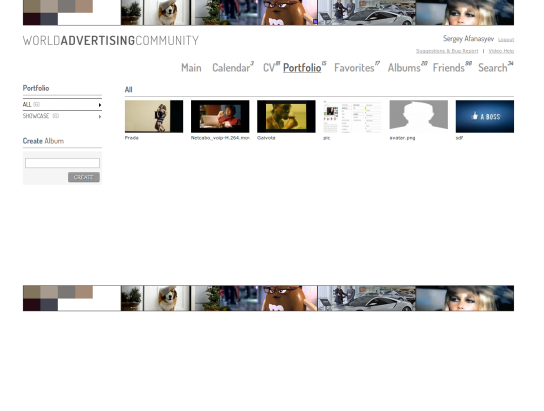Viewport: 544px width, 411px height.
Task: Pick the tan color swatch in the top banner
Action: [x=84, y=6]
